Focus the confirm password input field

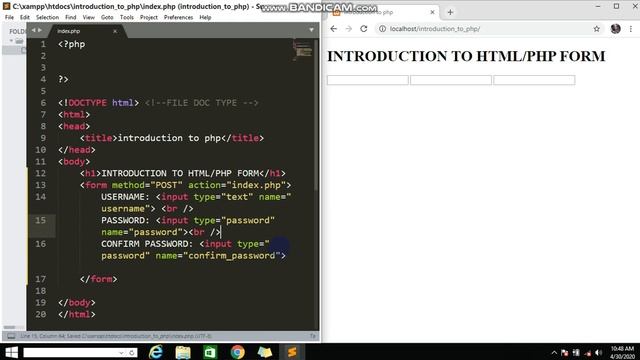coord(534,80)
